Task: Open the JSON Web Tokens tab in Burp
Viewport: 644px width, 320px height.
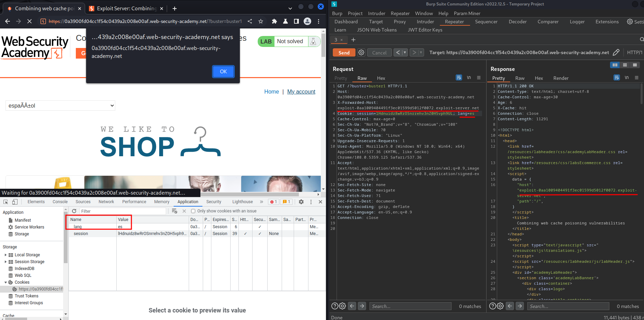Action: [x=377, y=30]
